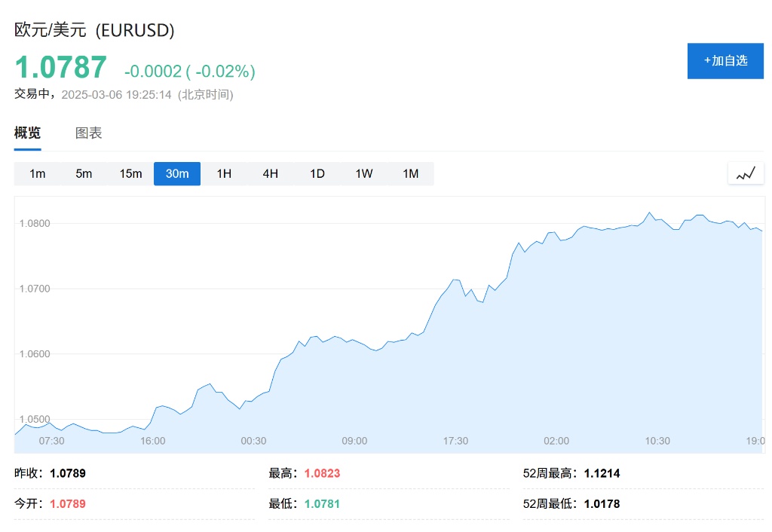Image resolution: width=772 pixels, height=532 pixels.
Task: Click the 17:30 time axis label
Action: pos(455,441)
